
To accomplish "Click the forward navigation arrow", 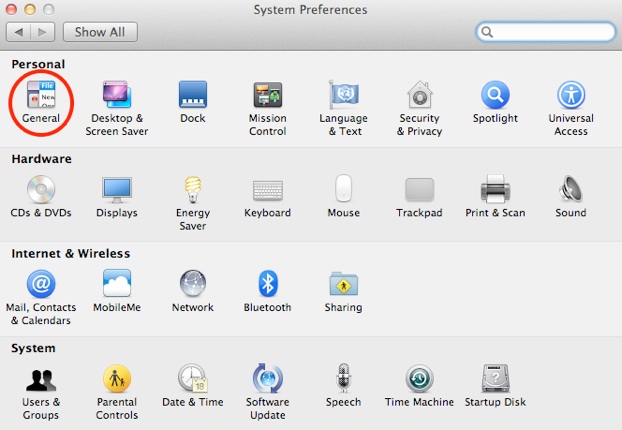I will [42, 32].
